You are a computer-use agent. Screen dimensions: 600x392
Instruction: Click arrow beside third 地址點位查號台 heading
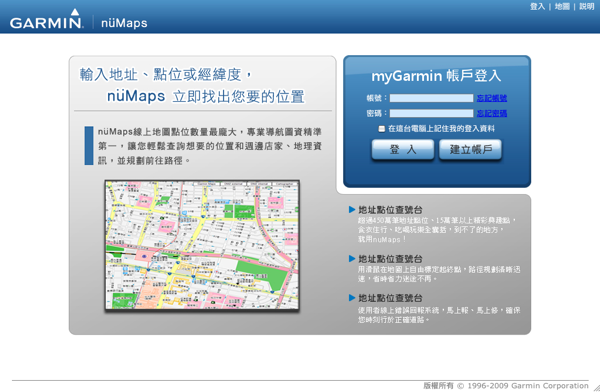(352, 298)
